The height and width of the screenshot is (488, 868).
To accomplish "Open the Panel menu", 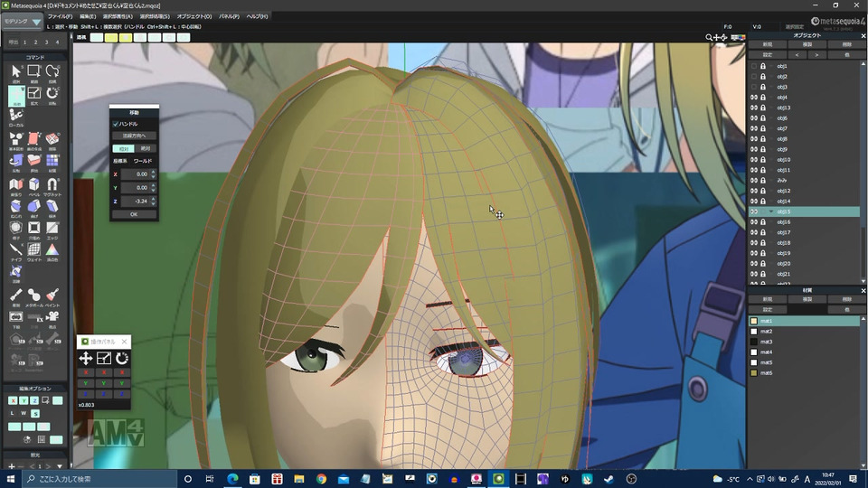I will pos(229,16).
